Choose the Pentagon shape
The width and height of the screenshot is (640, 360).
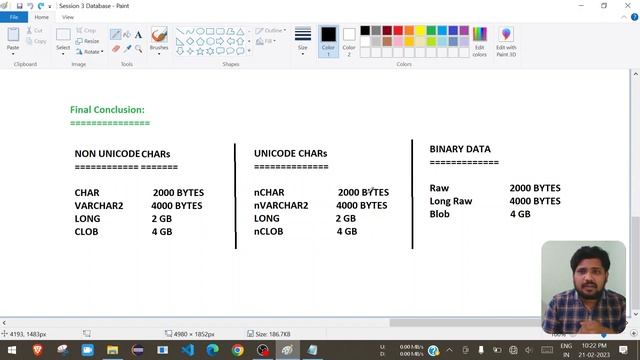200,41
